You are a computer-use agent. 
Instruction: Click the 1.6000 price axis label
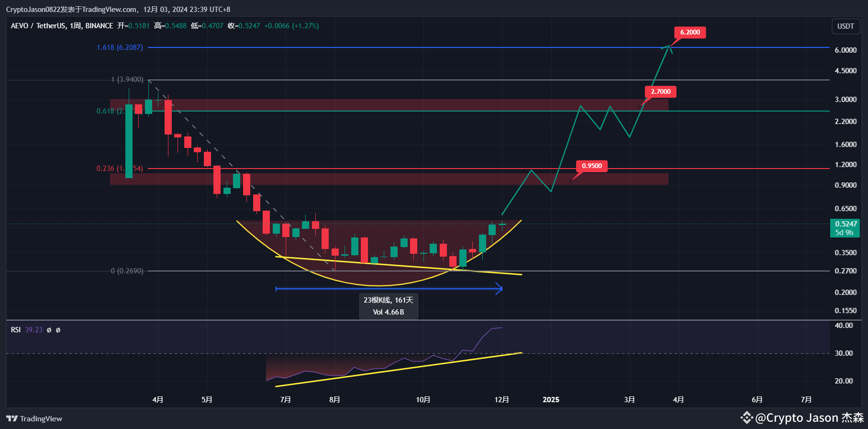click(846, 145)
